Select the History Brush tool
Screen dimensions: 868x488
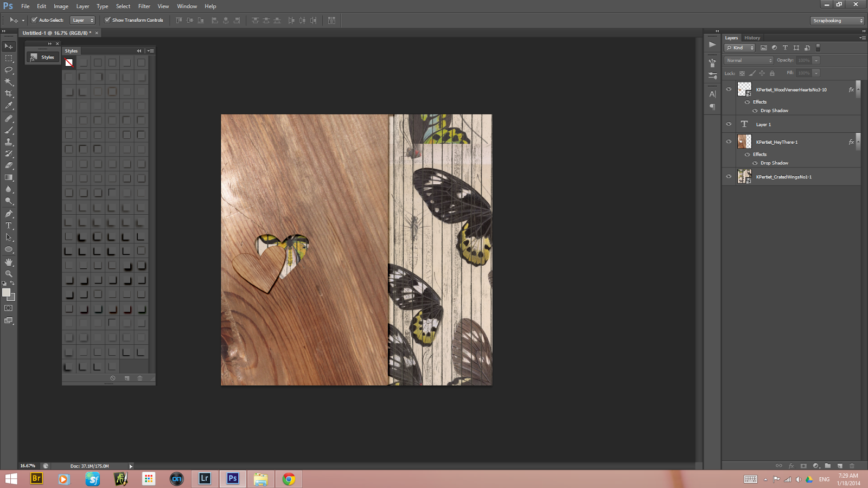(9, 154)
